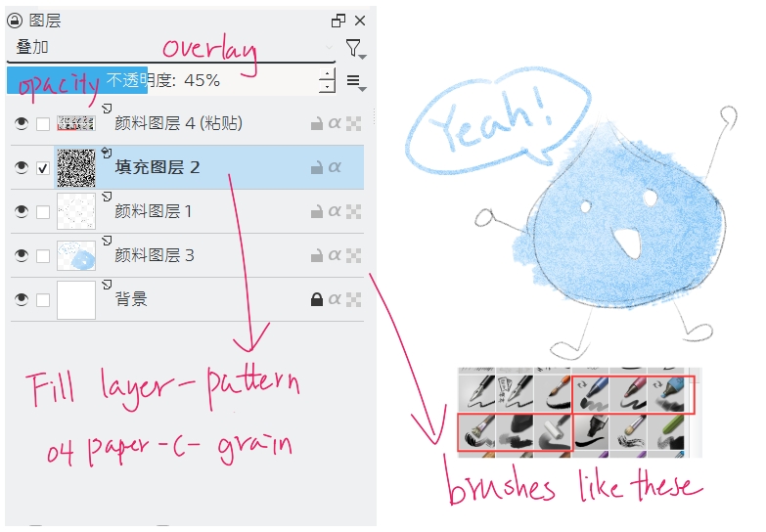Increase opacity with the up stepper arrow
This screenshot has width=766, height=532.
327,73
